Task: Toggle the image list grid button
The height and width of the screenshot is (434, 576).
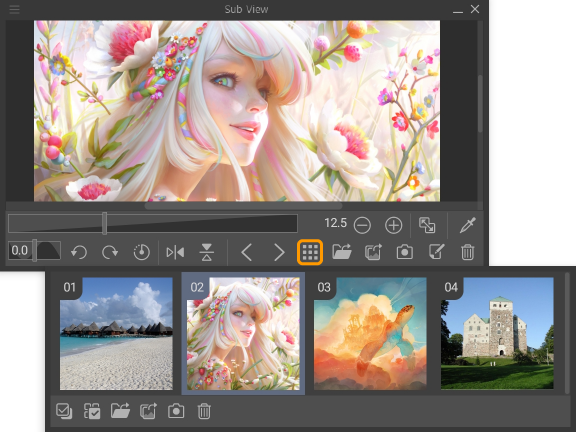Action: (x=310, y=252)
